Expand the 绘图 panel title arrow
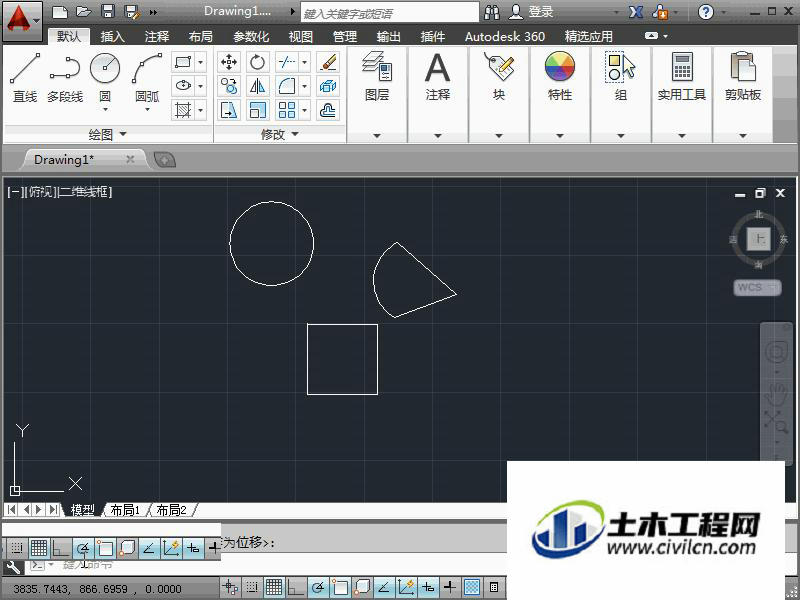The image size is (800, 600). coord(123,134)
